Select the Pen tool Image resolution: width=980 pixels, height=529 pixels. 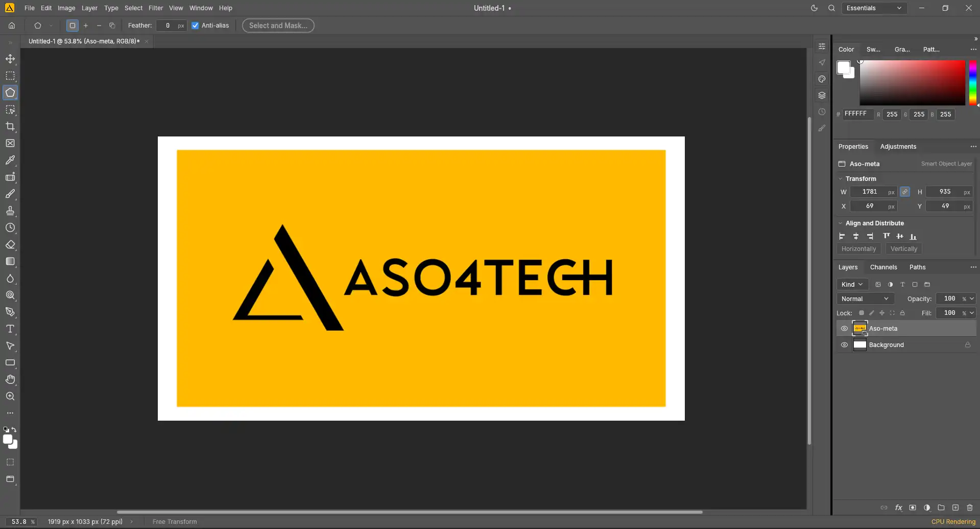point(10,312)
